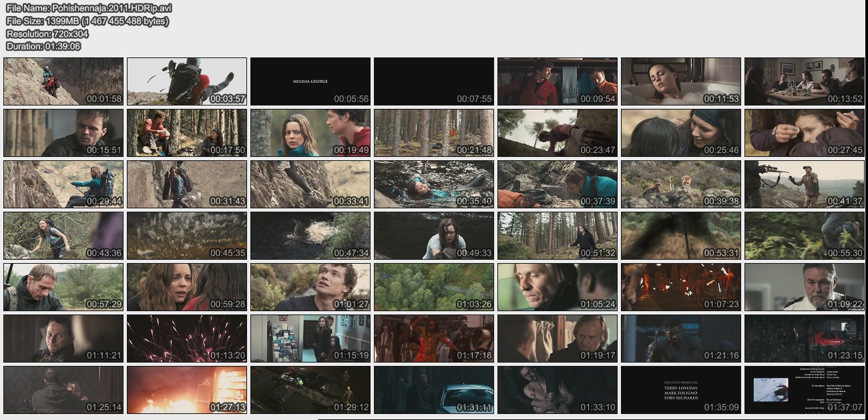Open the fireworks thumbnail at 01:13:20
The image size is (868, 420).
click(x=187, y=339)
